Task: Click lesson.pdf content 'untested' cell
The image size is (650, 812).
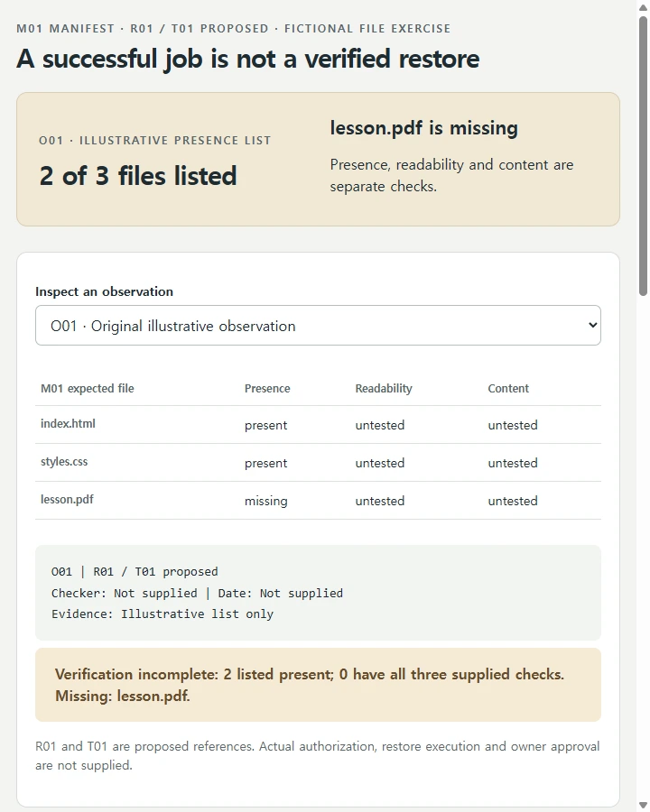Action: pyautogui.click(x=513, y=501)
